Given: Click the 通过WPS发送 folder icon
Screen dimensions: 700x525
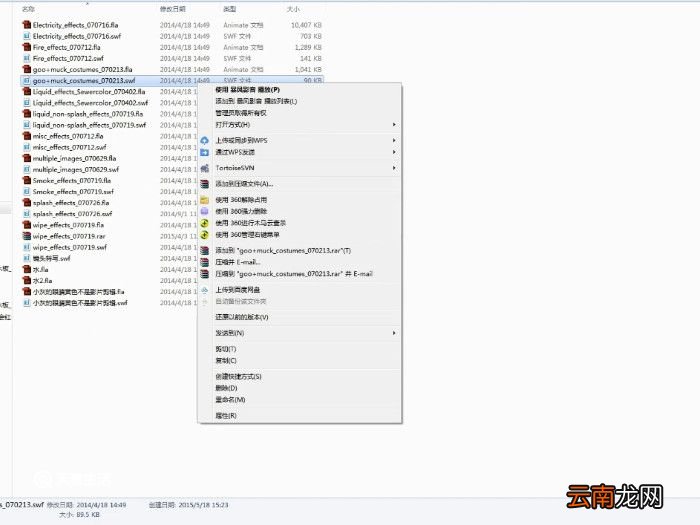Looking at the screenshot, I should (205, 152).
